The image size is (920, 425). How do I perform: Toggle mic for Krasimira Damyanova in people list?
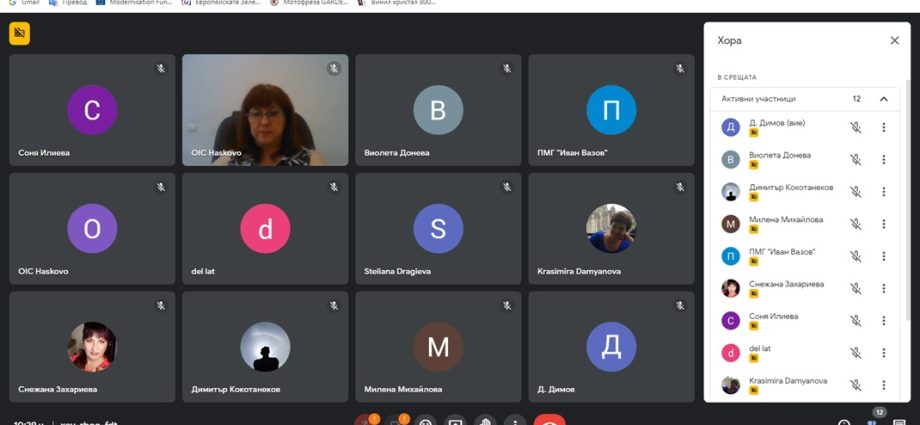[855, 385]
